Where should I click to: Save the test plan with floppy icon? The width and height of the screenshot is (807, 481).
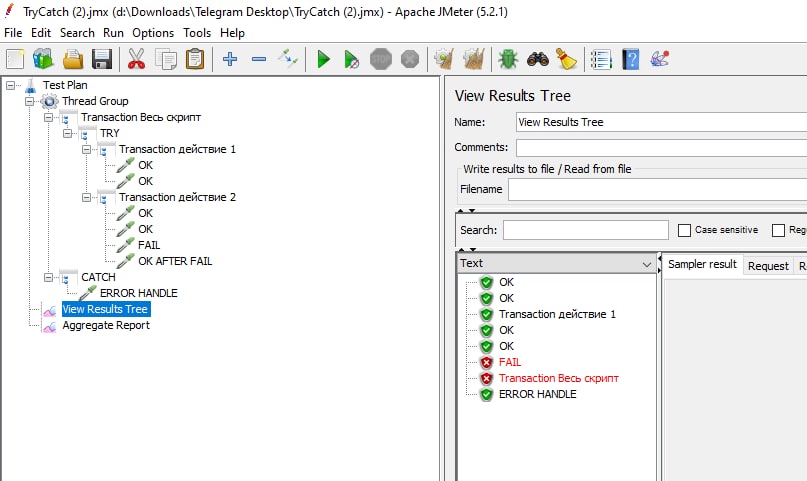tap(102, 59)
